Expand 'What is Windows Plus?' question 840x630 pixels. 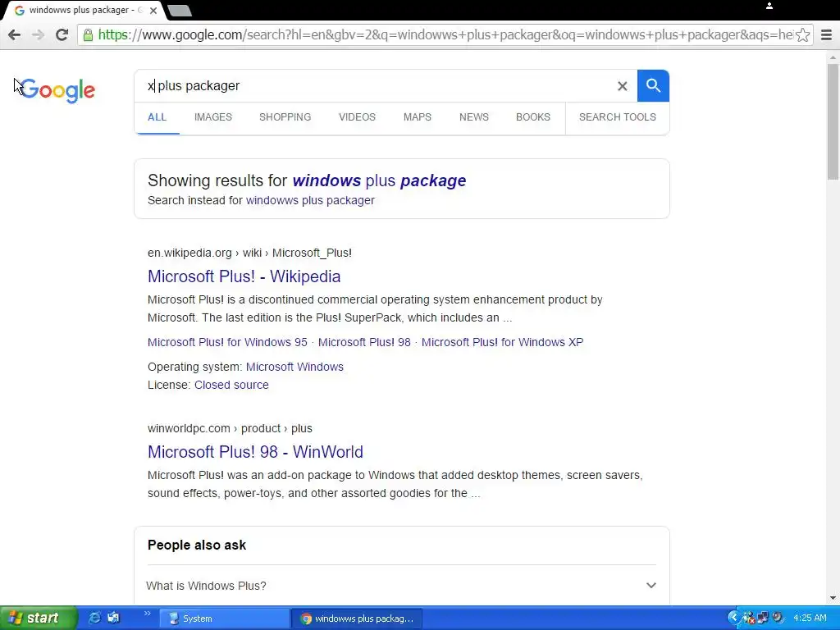coord(402,586)
